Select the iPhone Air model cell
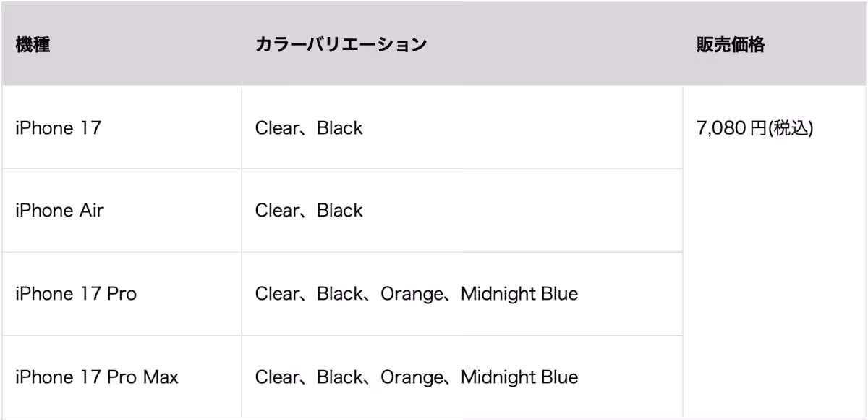The height and width of the screenshot is (420, 868). point(59,211)
